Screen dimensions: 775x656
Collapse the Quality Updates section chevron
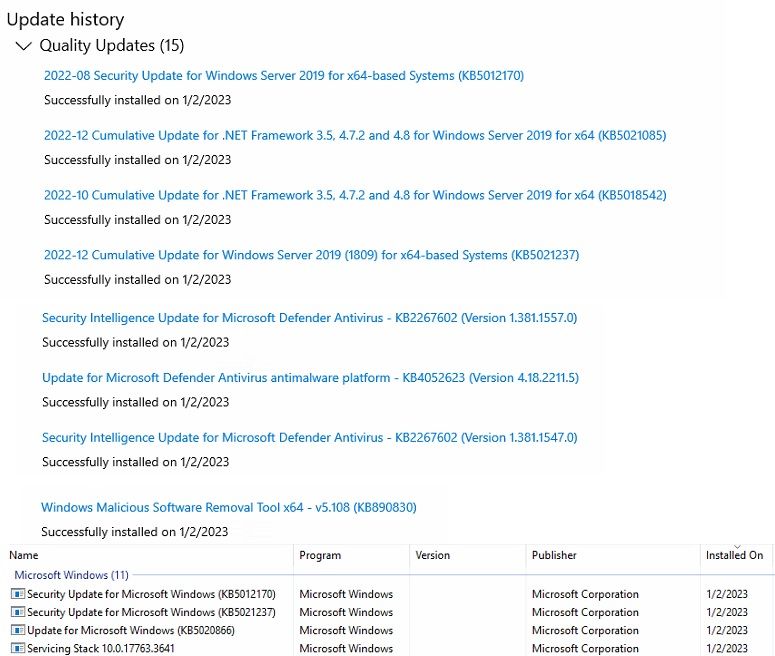pyautogui.click(x=23, y=46)
